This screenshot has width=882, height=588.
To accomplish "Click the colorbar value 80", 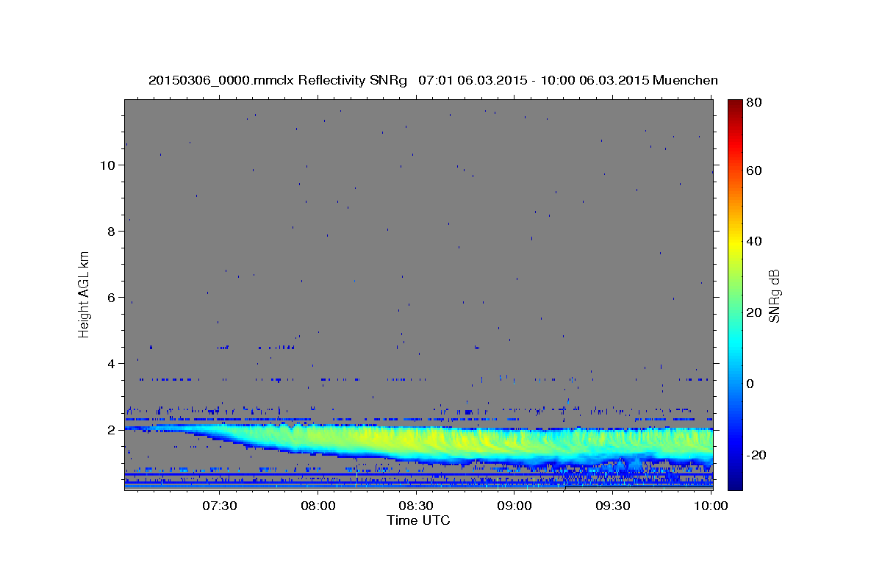I will point(753,102).
